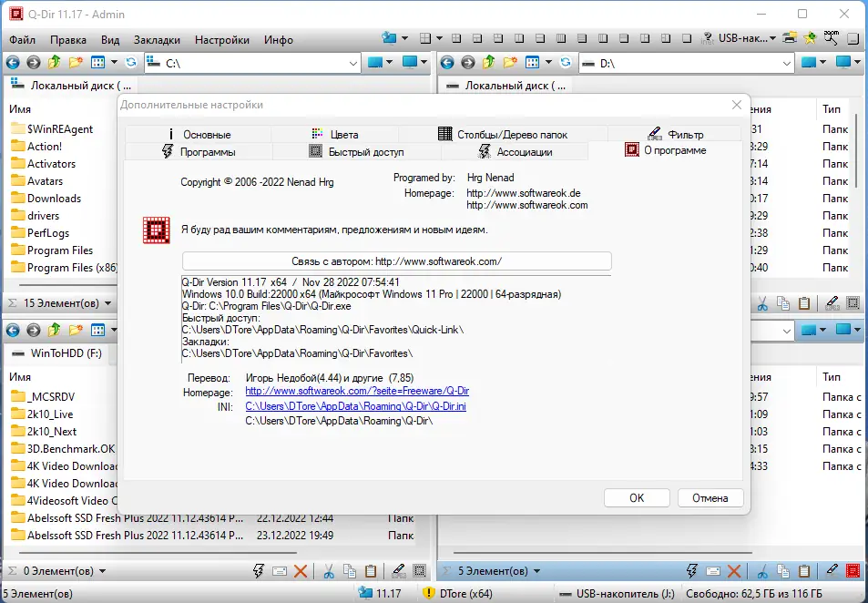Click the red grid icon at bottom-right corner
Image resolution: width=868 pixels, height=603 pixels.
coord(853,571)
